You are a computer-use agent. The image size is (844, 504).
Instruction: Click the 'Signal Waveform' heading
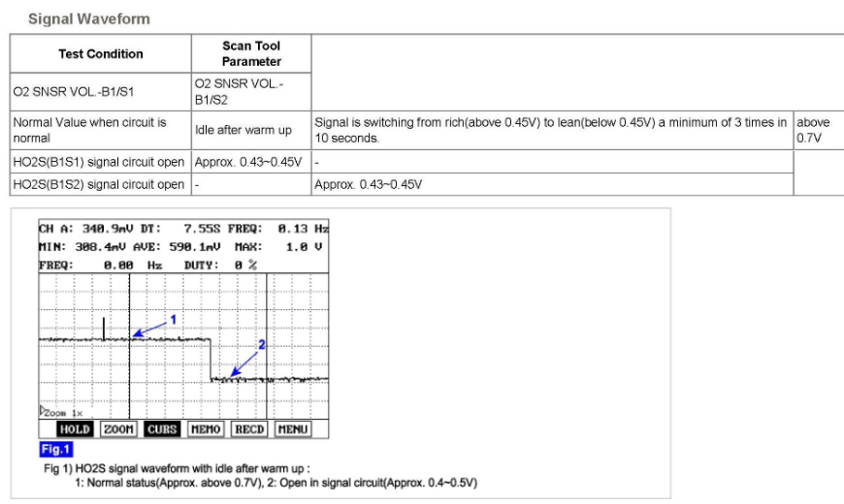point(89,18)
